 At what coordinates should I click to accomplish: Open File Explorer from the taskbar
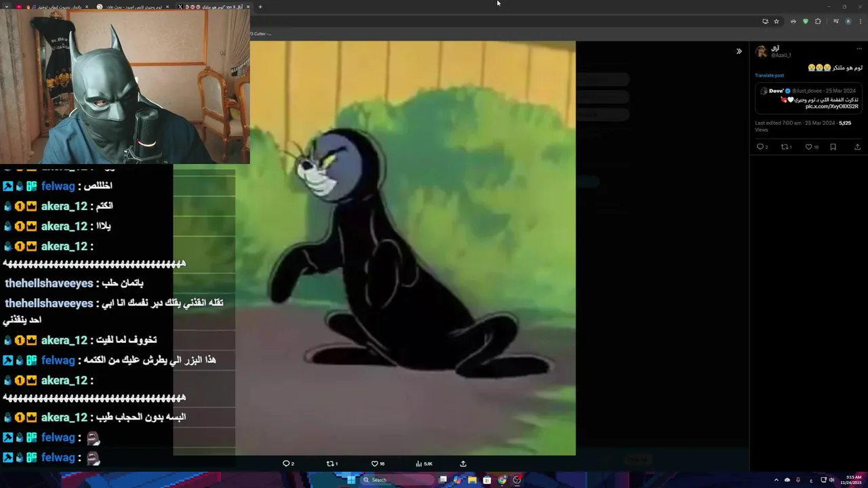tap(472, 480)
